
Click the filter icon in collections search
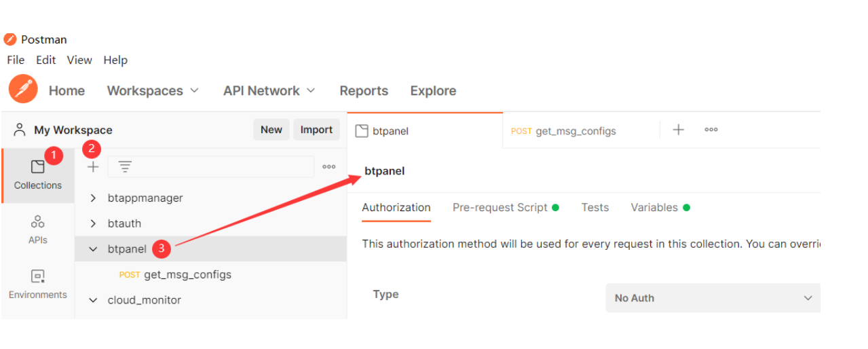[125, 167]
